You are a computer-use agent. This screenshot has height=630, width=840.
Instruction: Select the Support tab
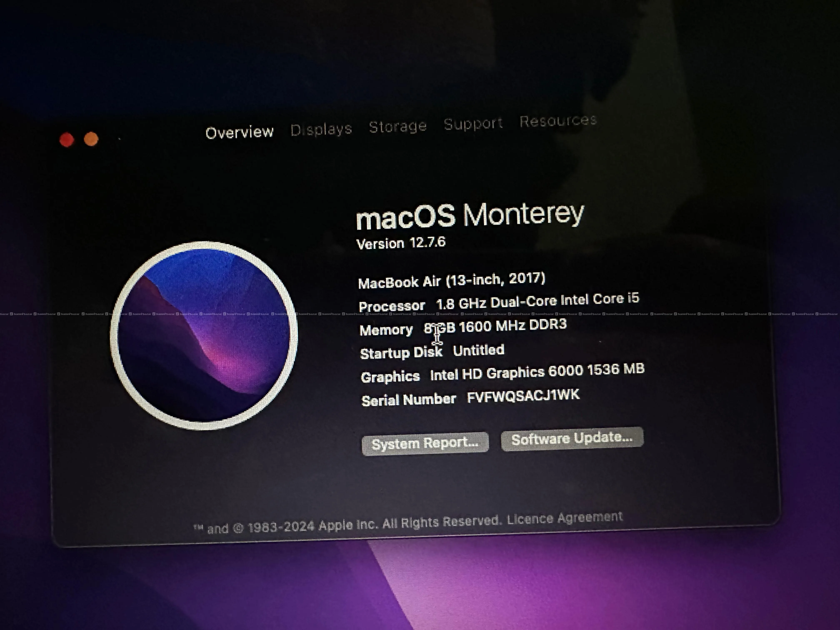pos(473,123)
